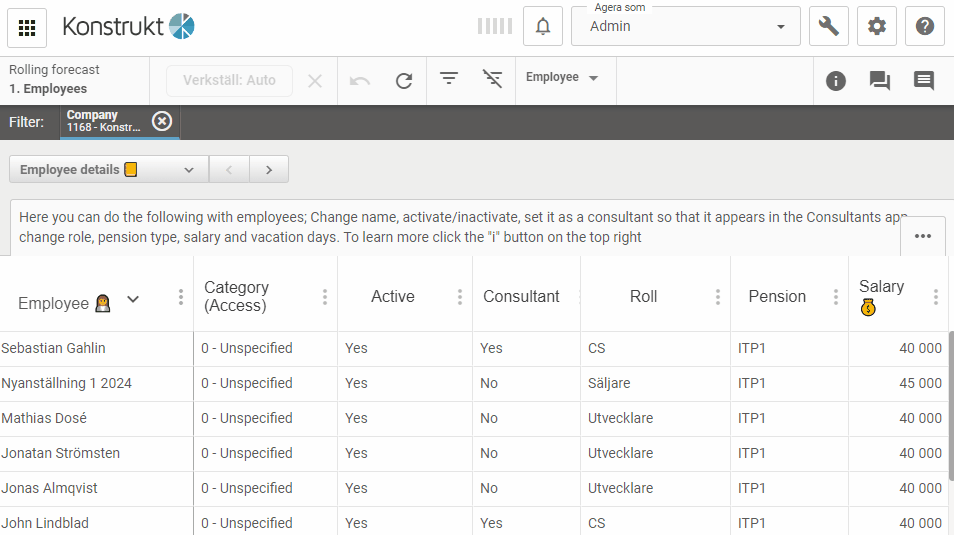This screenshot has width=954, height=535.
Task: Go to next view with right chevron
Action: tap(269, 170)
